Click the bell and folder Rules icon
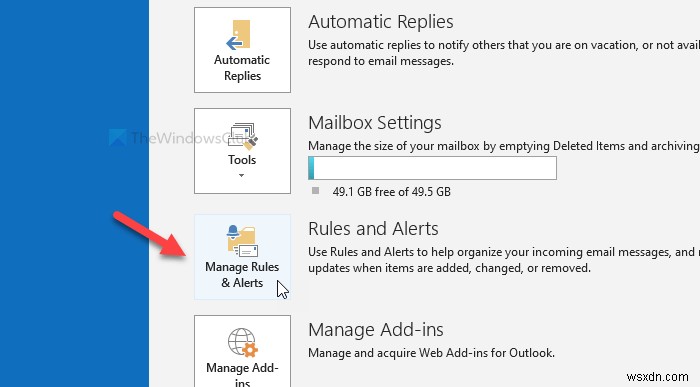 point(242,241)
